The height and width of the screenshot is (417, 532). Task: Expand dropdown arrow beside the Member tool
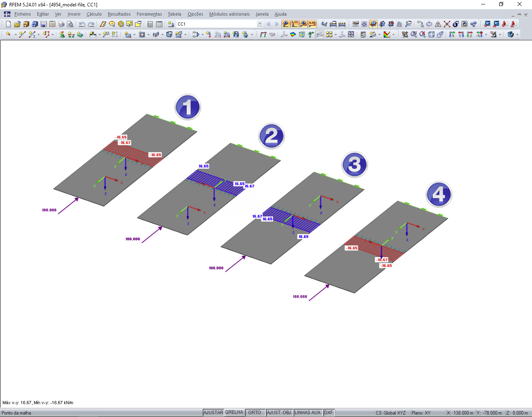point(38,34)
